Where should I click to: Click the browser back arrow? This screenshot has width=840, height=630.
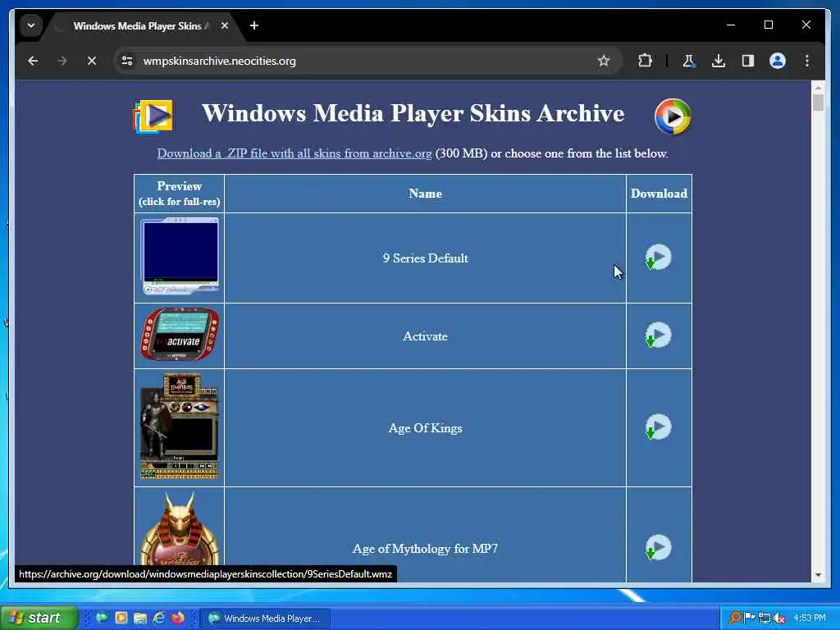(33, 61)
